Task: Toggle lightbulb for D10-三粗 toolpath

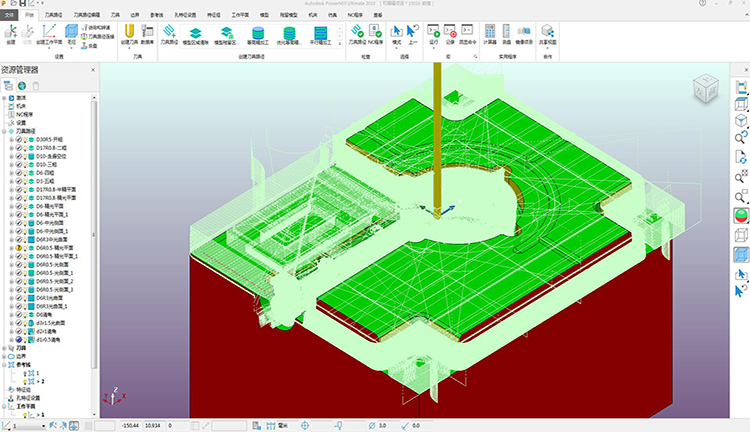Action: click(x=24, y=165)
